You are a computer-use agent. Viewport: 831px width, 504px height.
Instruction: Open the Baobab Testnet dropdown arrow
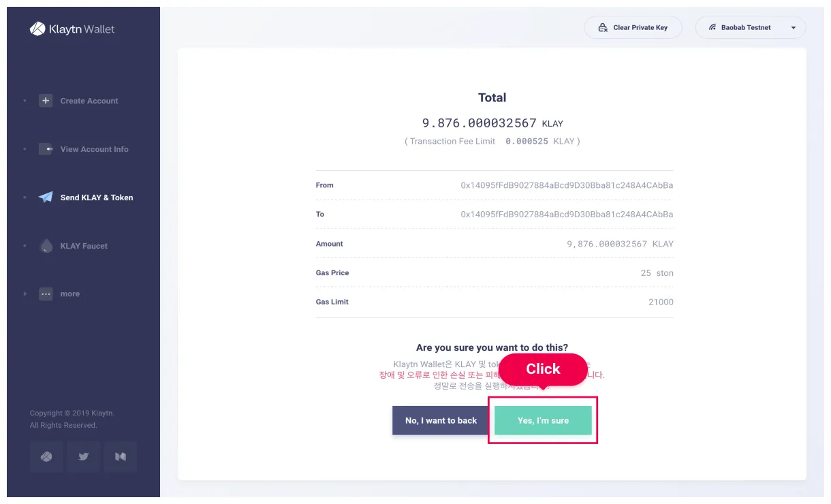click(794, 28)
